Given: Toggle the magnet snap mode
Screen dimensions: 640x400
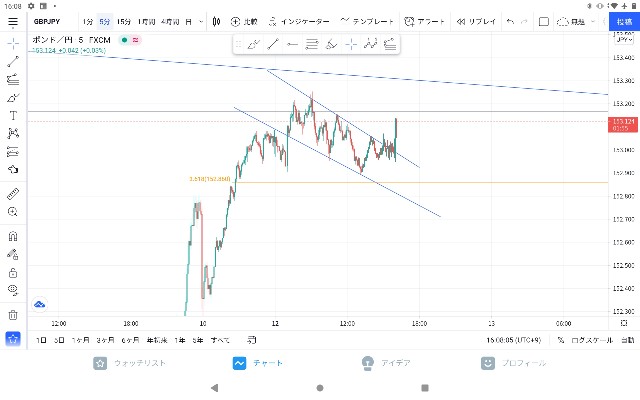Looking at the screenshot, I should pos(13,236).
